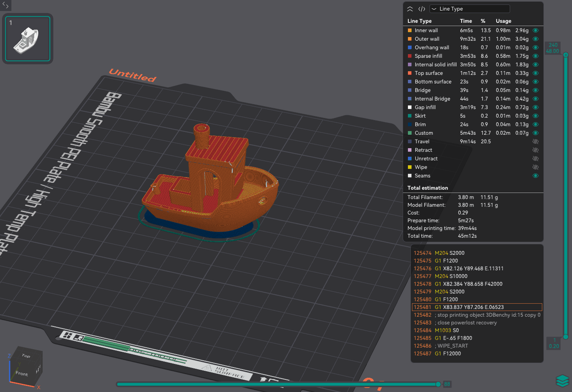Toggle Brim visibility eye

(x=536, y=125)
